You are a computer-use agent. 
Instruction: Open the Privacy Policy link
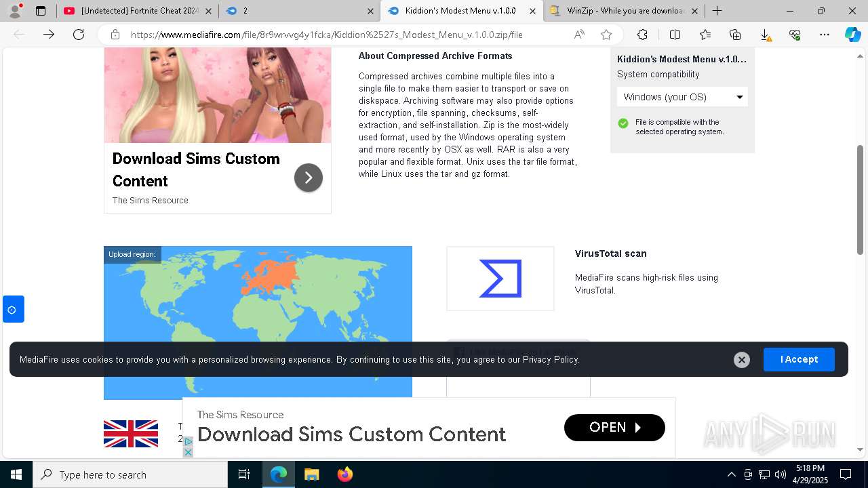[551, 360]
